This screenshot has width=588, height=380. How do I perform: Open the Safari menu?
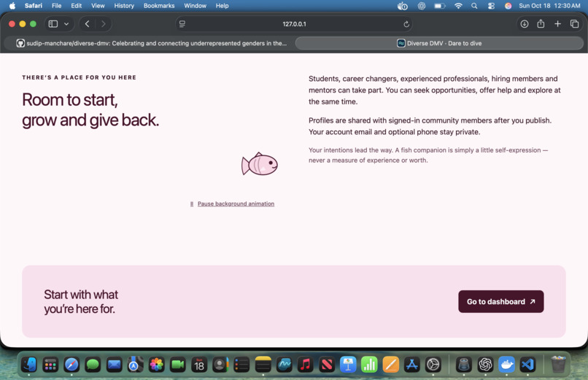click(34, 6)
